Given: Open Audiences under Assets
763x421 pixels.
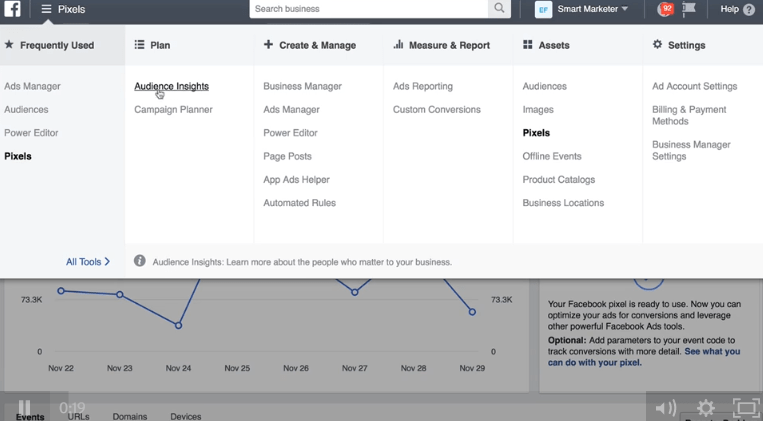Looking at the screenshot, I should 545,86.
